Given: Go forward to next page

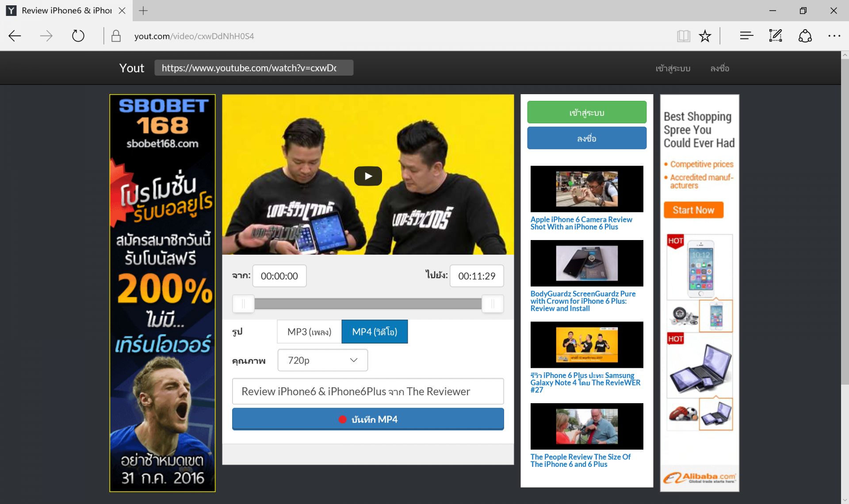Looking at the screenshot, I should (x=46, y=36).
